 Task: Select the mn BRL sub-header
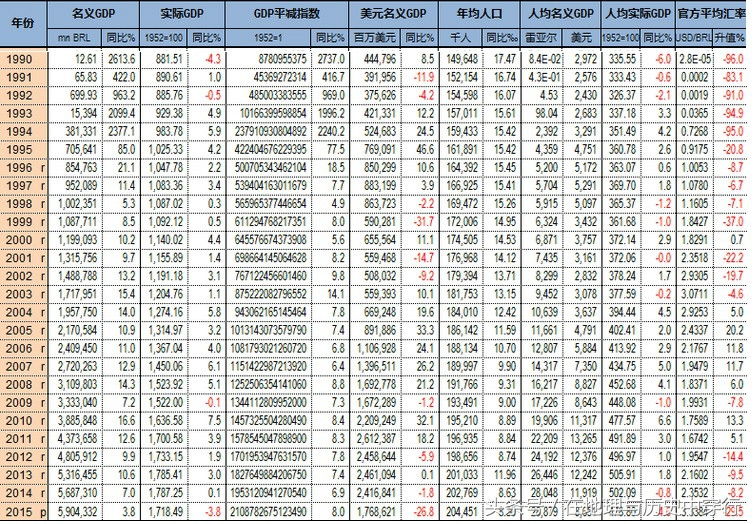point(74,38)
